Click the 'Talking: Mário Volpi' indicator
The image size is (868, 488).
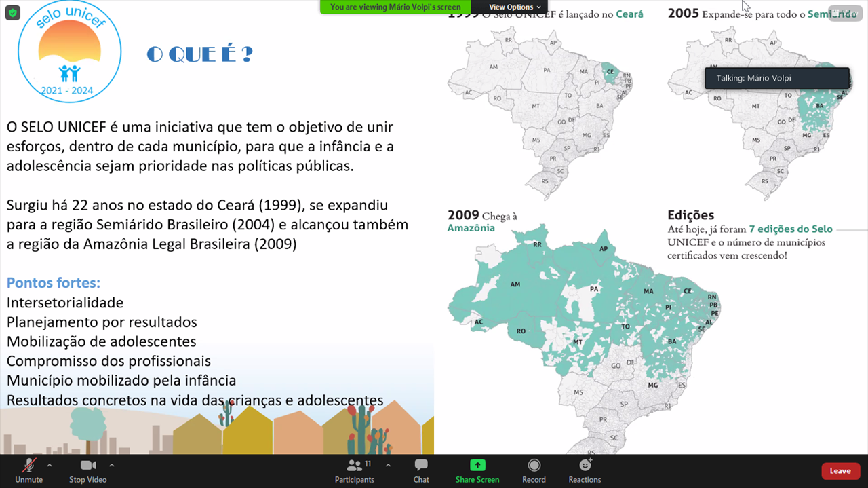coord(776,78)
